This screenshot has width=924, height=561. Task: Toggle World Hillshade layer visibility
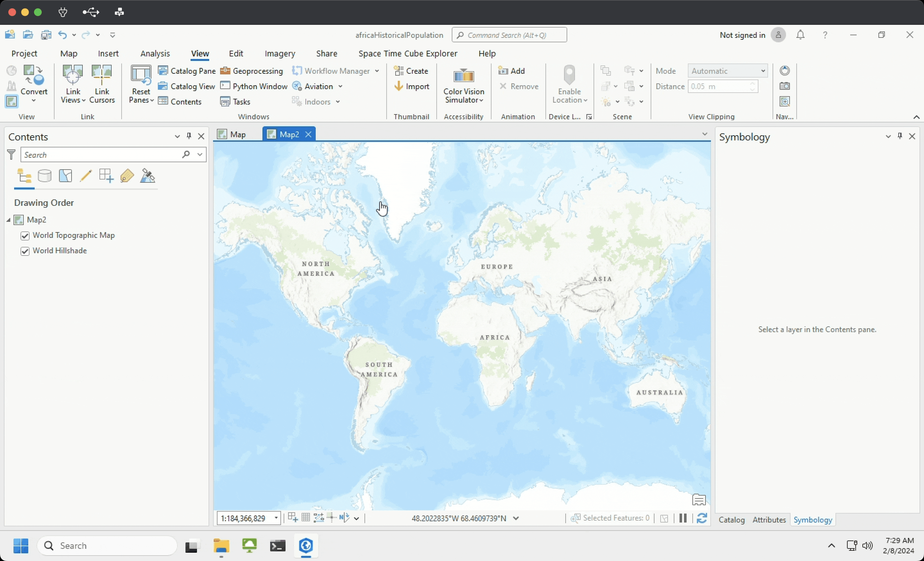point(25,251)
